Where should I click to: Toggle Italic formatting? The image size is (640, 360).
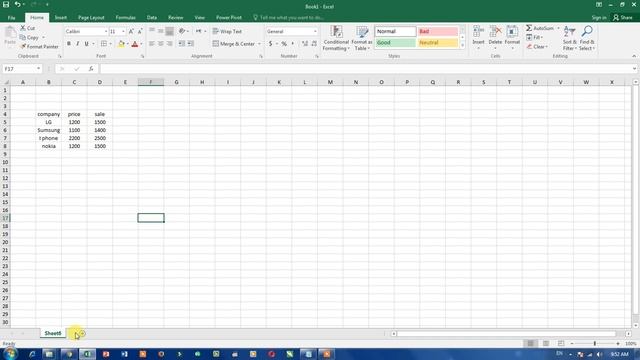[x=78, y=44]
